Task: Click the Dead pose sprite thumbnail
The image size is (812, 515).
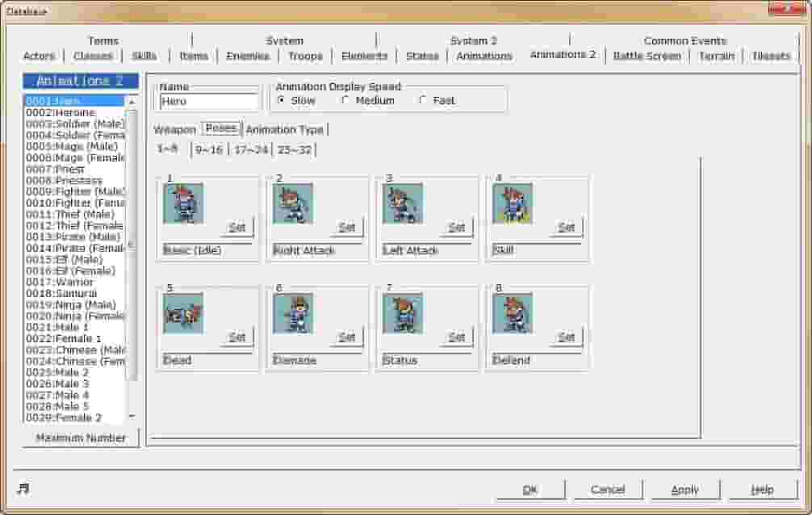Action: (x=185, y=312)
